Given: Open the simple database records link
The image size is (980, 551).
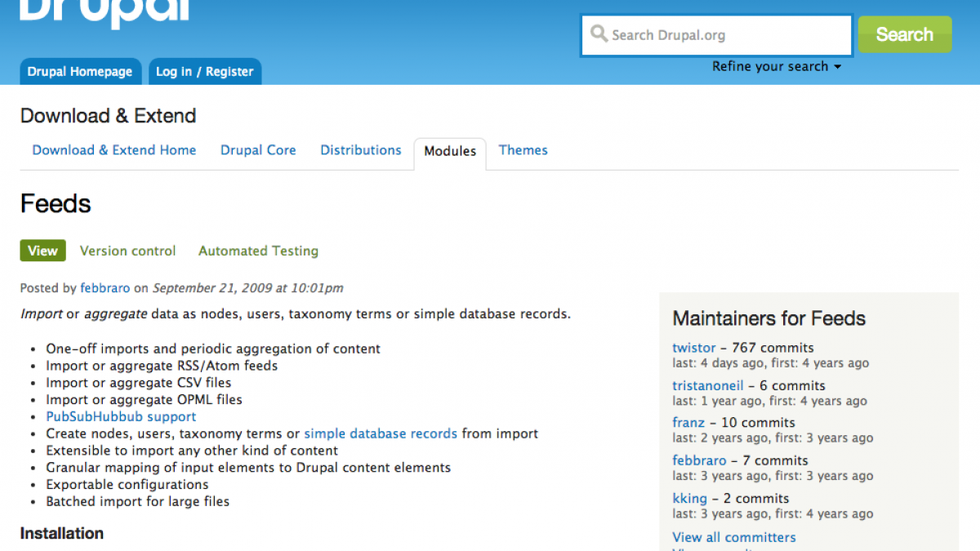Looking at the screenshot, I should 381,433.
